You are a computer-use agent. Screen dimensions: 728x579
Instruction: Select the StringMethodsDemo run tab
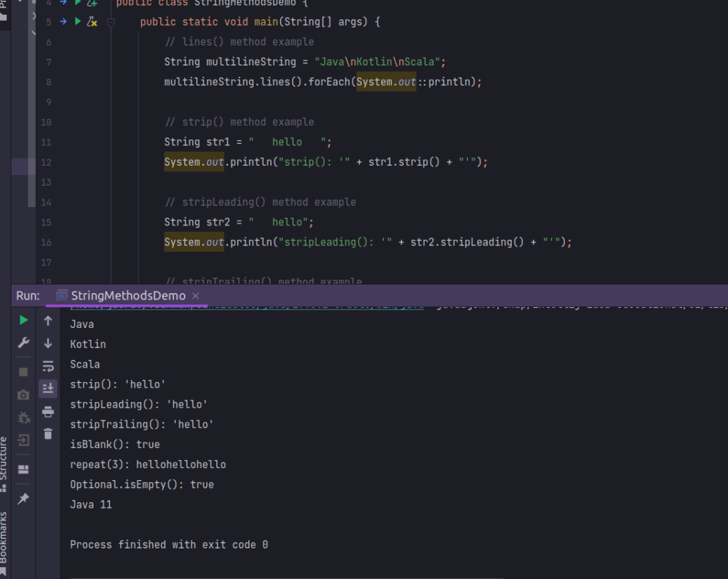(127, 296)
